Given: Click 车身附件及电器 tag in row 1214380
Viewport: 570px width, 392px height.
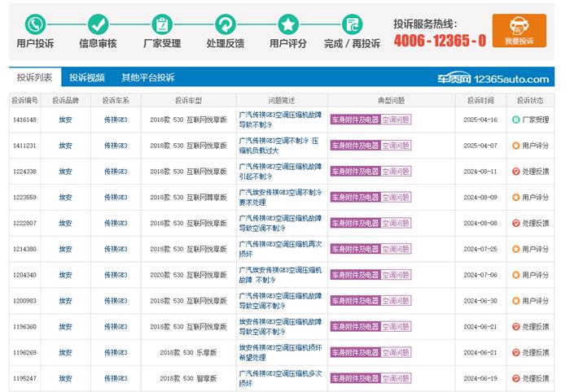Looking at the screenshot, I should tap(355, 249).
